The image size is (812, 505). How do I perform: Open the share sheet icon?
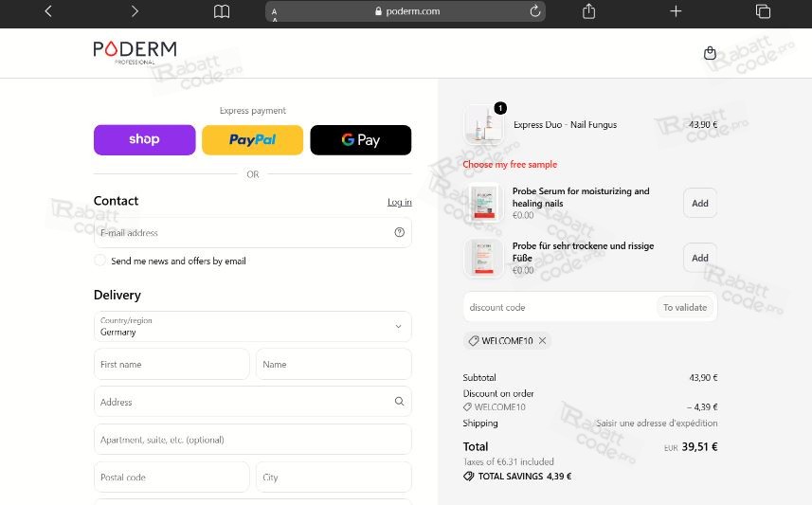pos(588,10)
